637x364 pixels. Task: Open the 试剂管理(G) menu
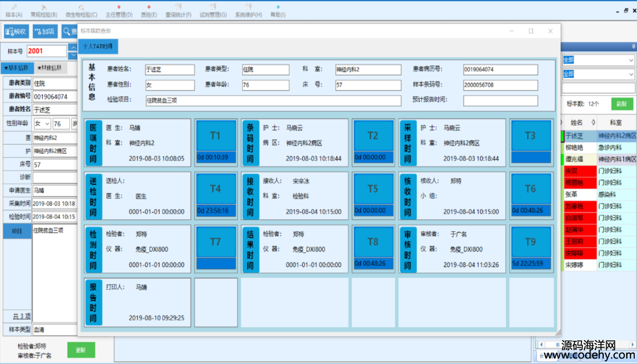click(213, 11)
